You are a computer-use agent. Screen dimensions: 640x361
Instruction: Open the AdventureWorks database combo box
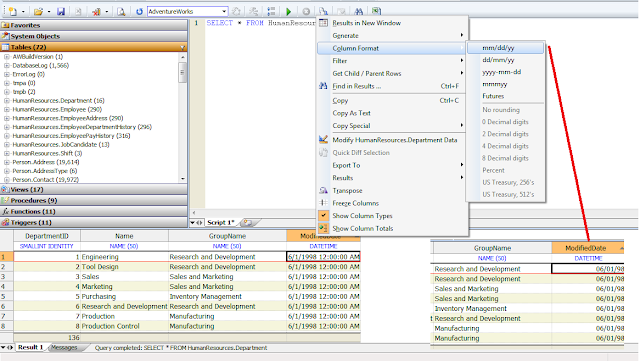[x=187, y=11]
